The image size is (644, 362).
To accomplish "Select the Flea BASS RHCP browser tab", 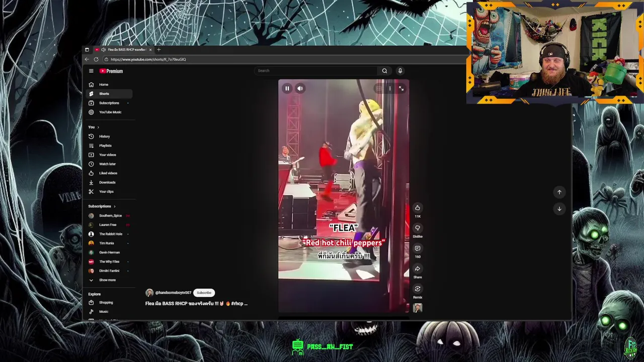I will [123, 50].
